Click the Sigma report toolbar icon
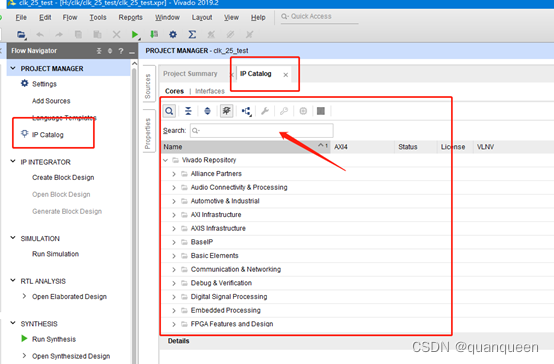The width and height of the screenshot is (554, 364). click(192, 34)
